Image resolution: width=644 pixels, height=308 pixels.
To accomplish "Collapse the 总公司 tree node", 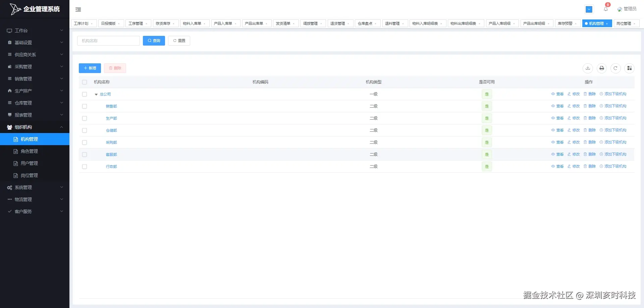I will tap(96, 95).
